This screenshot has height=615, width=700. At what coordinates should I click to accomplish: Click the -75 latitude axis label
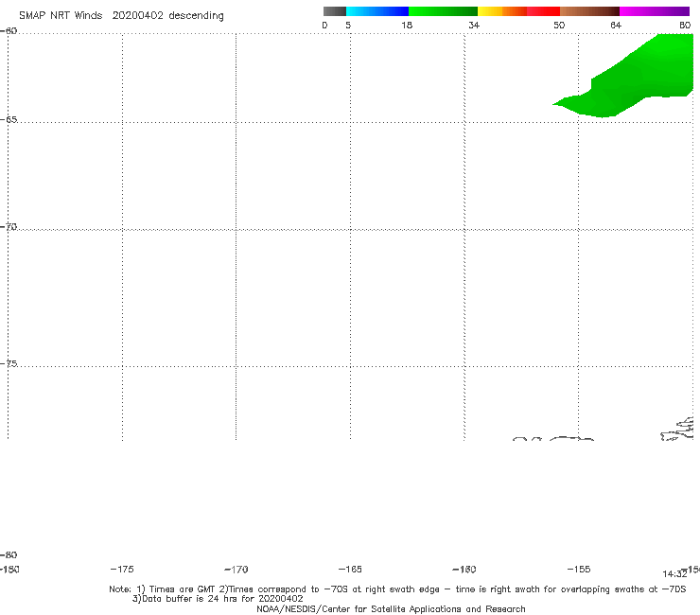click(x=9, y=363)
